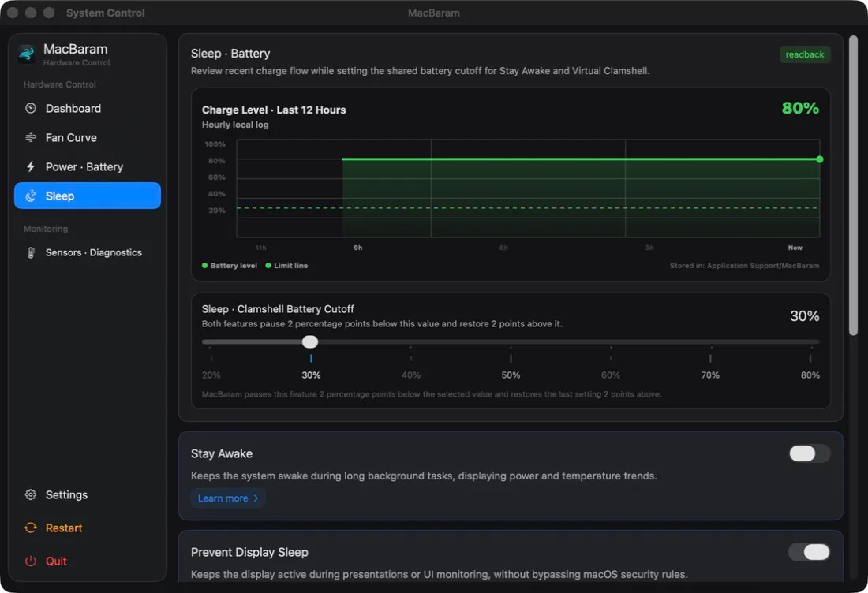
Task: Click the Dashboard gauge icon
Action: coord(31,108)
